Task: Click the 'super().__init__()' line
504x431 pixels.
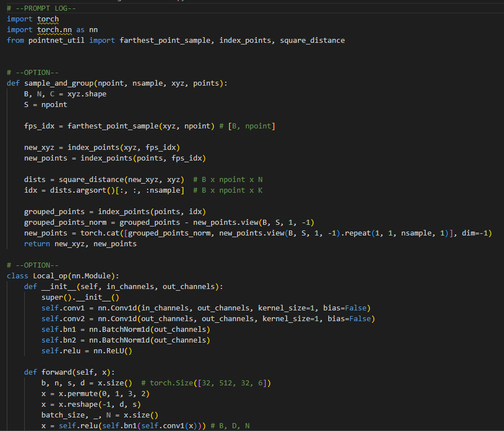Action: 81,297
